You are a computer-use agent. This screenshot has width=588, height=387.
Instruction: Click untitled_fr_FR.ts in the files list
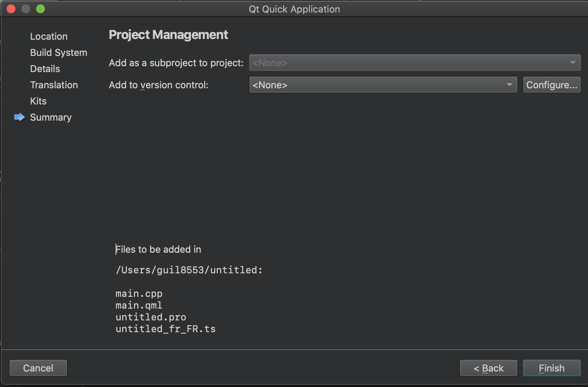166,329
